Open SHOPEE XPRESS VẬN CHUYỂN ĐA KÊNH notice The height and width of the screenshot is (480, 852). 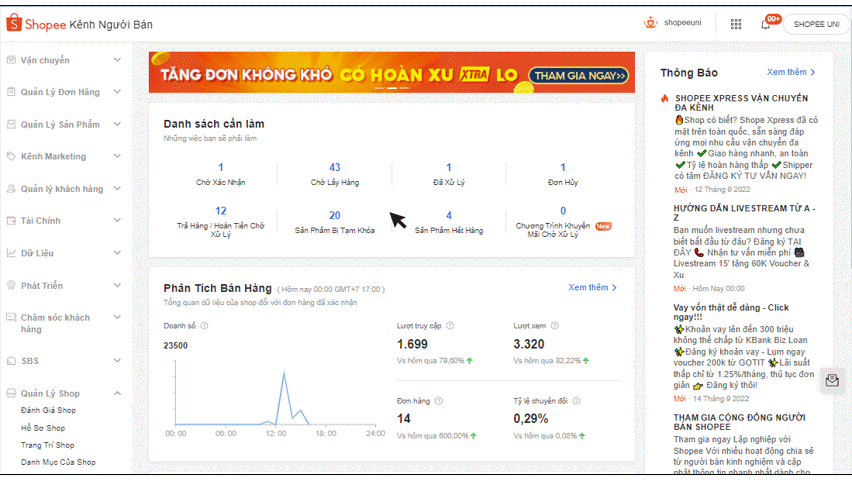click(x=741, y=103)
